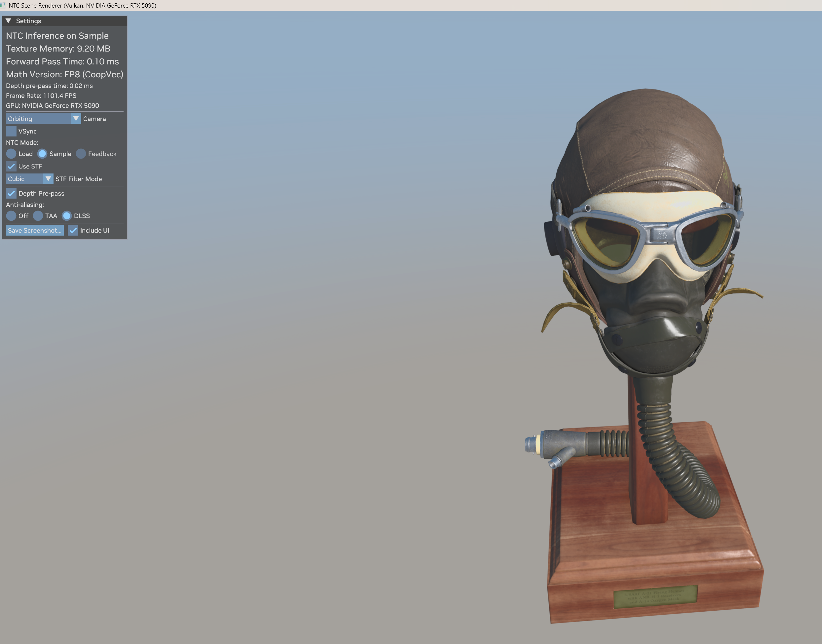Screen dimensions: 822x644
Task: Click the Save Screenshot button
Action: pyautogui.click(x=35, y=230)
